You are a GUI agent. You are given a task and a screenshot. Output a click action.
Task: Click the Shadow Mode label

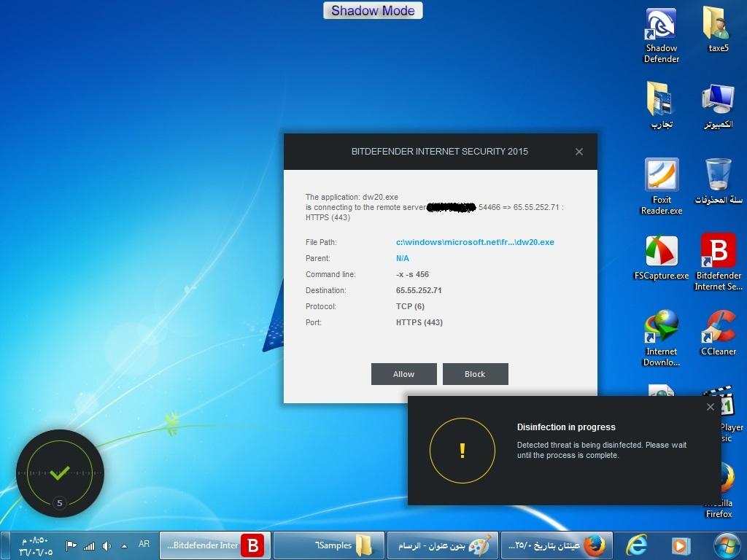click(373, 10)
